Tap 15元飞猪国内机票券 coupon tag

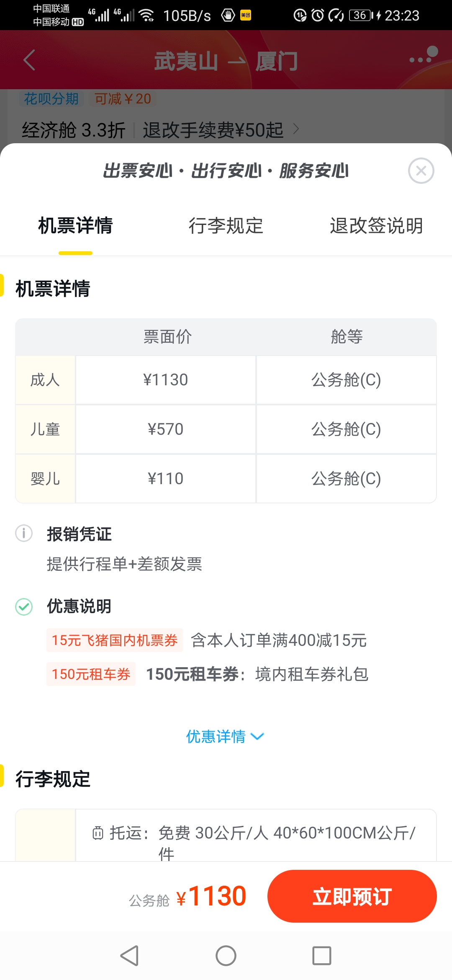115,640
